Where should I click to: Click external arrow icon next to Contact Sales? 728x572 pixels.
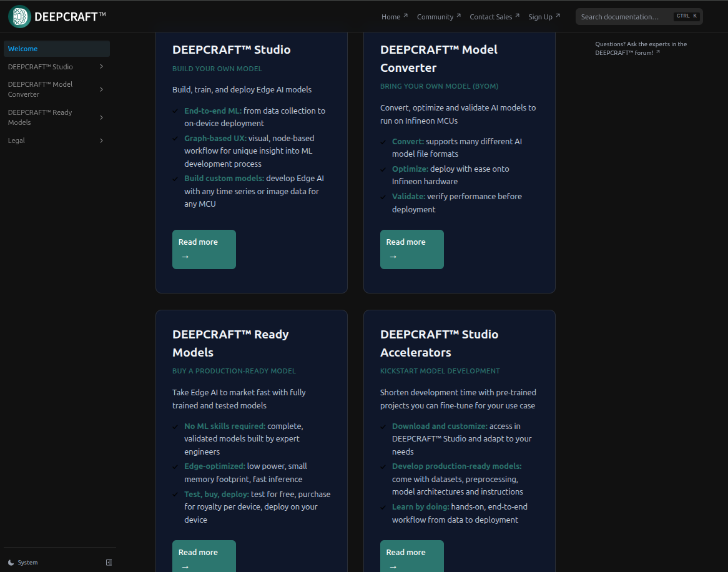click(x=517, y=16)
